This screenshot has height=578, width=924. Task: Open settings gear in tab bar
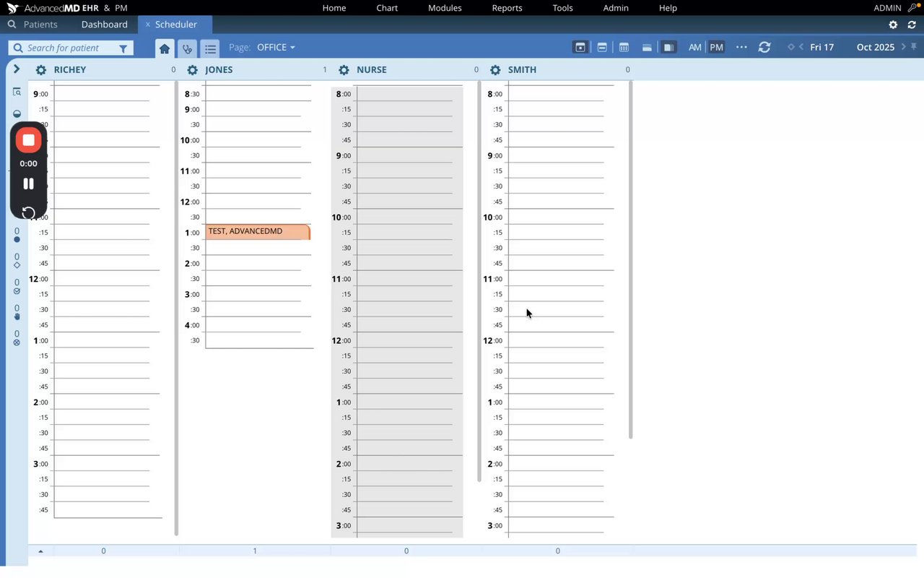click(x=893, y=25)
